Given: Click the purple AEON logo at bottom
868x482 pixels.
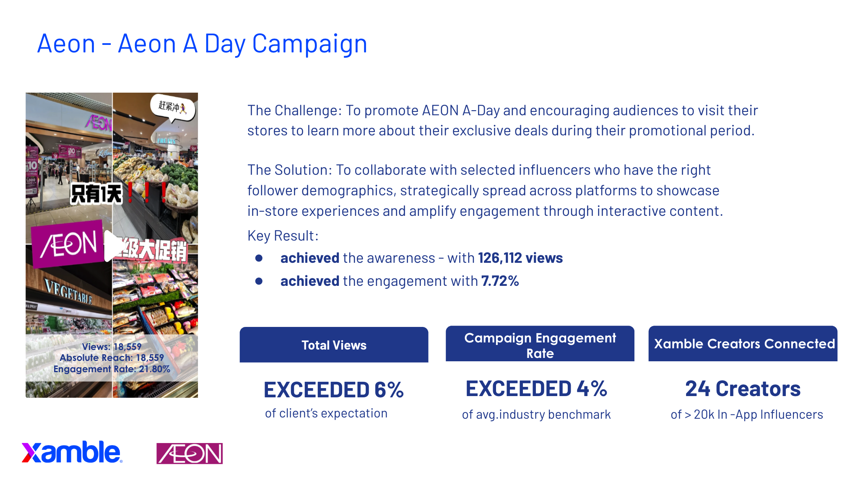Looking at the screenshot, I should (x=190, y=453).
